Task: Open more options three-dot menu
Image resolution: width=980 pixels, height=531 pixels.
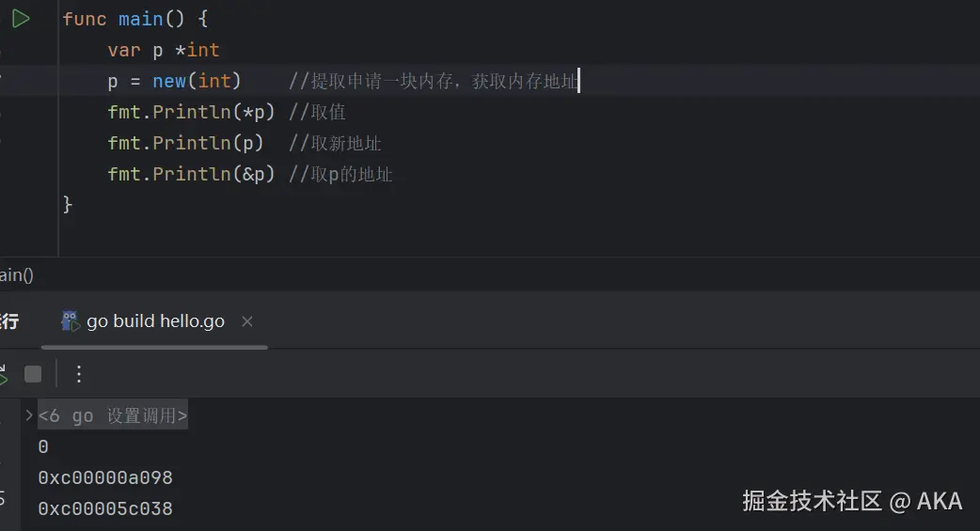Action: pyautogui.click(x=79, y=374)
